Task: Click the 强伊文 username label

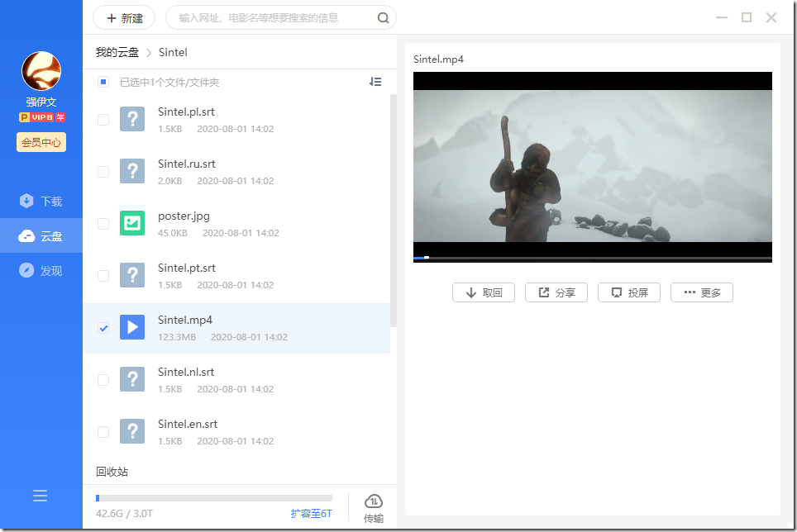Action: (41, 102)
